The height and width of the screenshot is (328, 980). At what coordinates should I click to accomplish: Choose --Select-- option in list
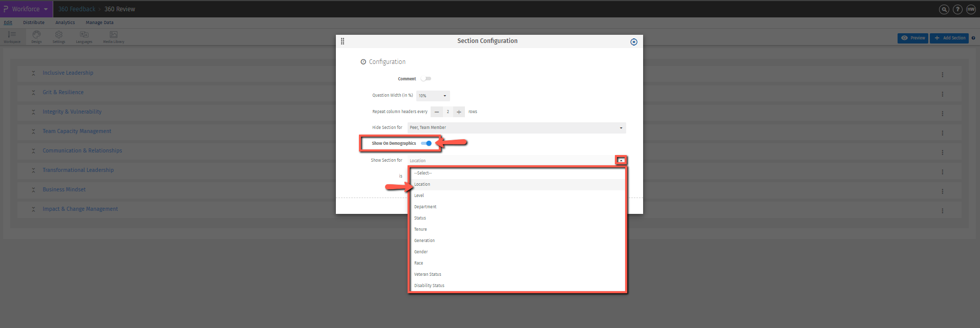[x=518, y=173]
